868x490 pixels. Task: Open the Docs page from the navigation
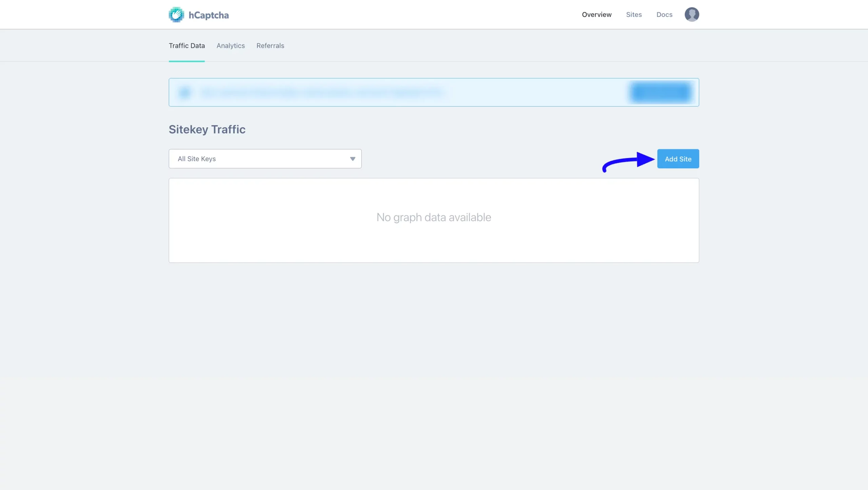[664, 15]
